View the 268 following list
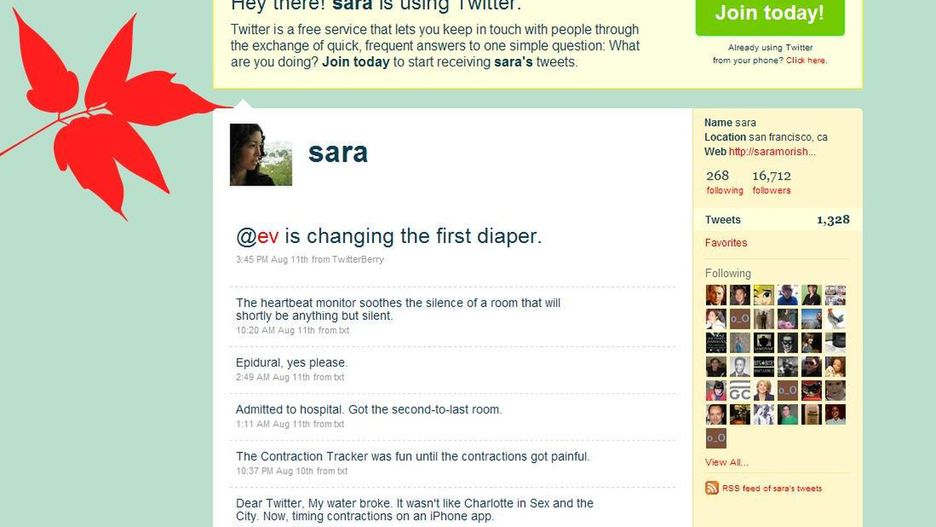Screen dimensions: 936x527 pos(724,182)
